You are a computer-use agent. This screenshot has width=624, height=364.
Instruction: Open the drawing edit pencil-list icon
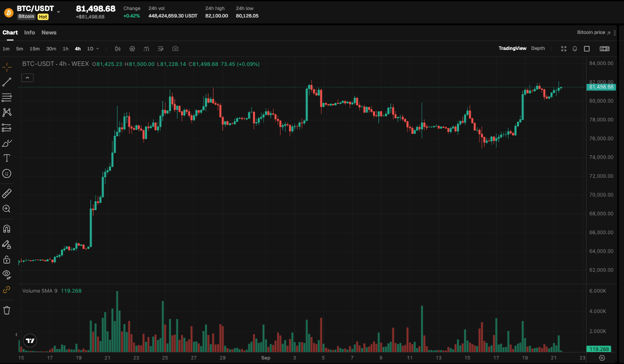point(161,49)
